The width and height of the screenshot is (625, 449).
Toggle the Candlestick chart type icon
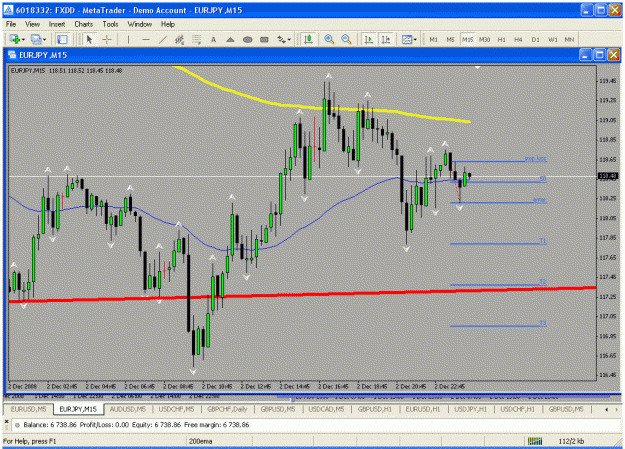coord(308,39)
